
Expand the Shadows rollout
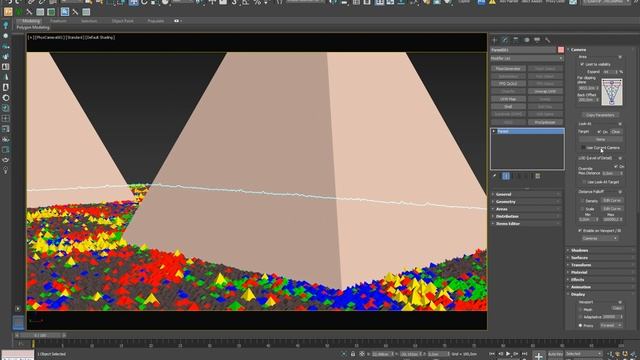click(600, 250)
